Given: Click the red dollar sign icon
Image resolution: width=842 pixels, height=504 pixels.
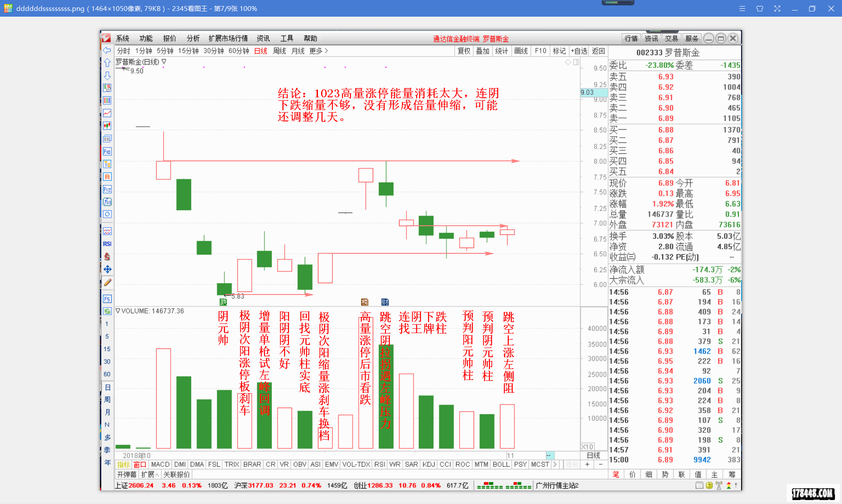Looking at the screenshot, I should click(x=107, y=256).
